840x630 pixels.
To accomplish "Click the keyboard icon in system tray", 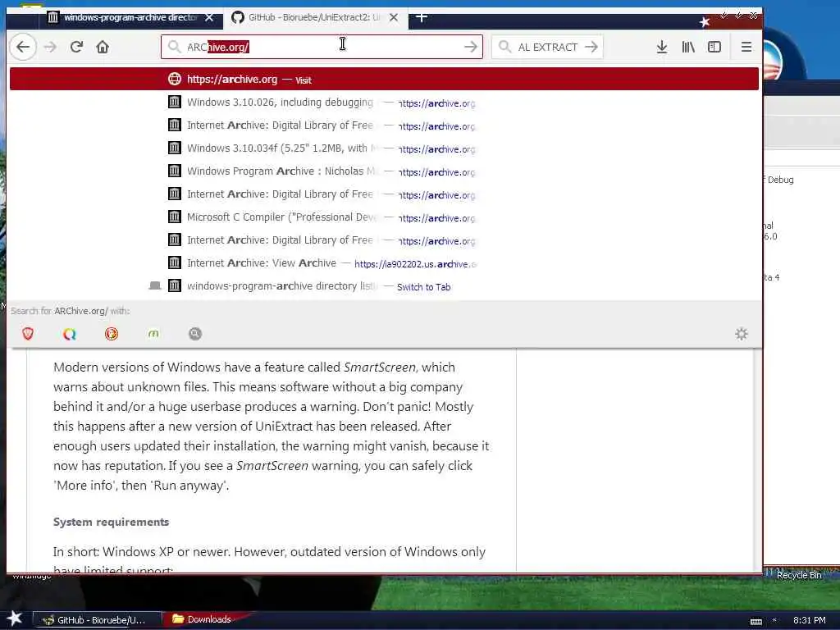I will (756, 622).
